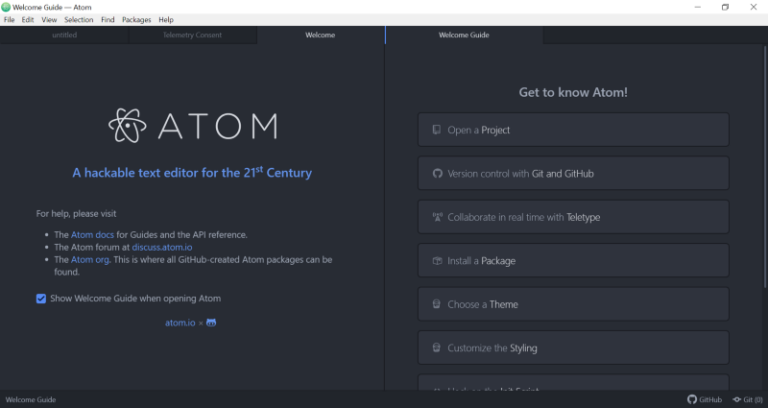The image size is (768, 408).
Task: Click the Teletype radio tower icon
Action: pos(437,216)
